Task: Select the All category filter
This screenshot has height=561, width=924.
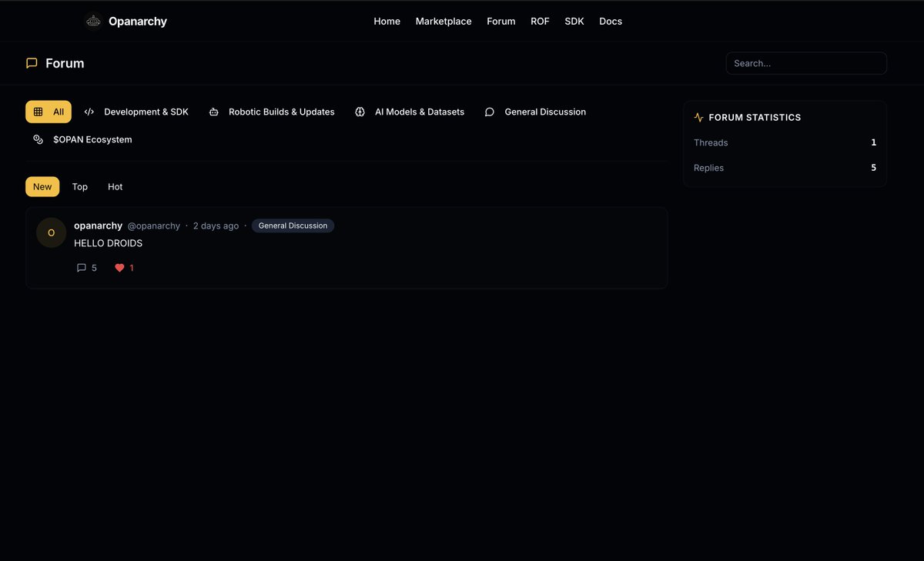Action: coord(49,112)
